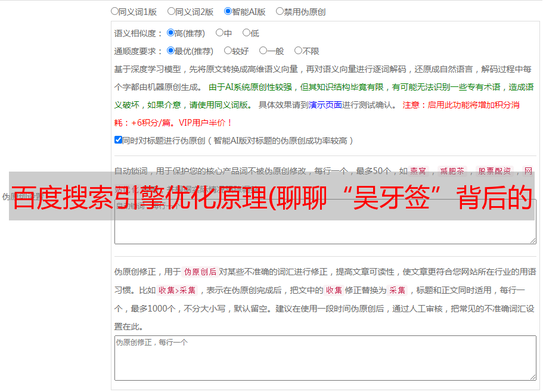
Task: Toggle 同时对标题进行伪原创 checkbox
Action: [118, 140]
